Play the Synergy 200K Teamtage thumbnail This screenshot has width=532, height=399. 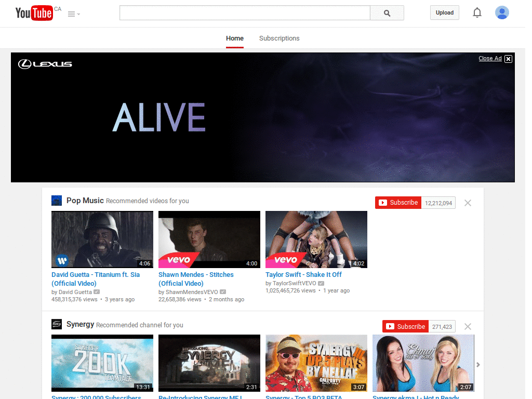pyautogui.click(x=102, y=363)
